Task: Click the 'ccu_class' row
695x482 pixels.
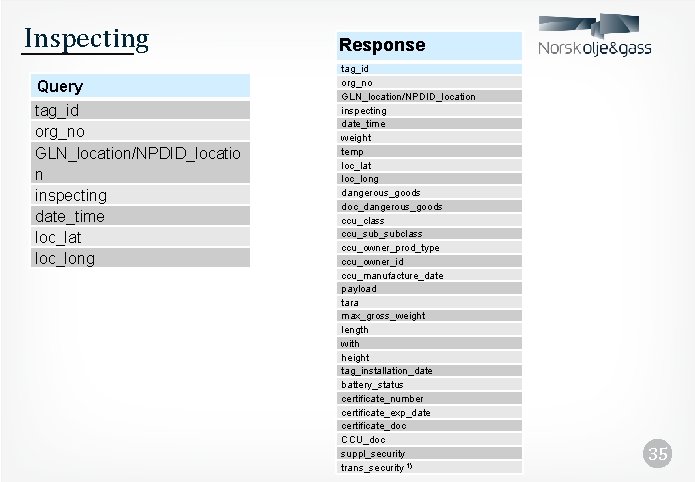Action: coord(429,220)
